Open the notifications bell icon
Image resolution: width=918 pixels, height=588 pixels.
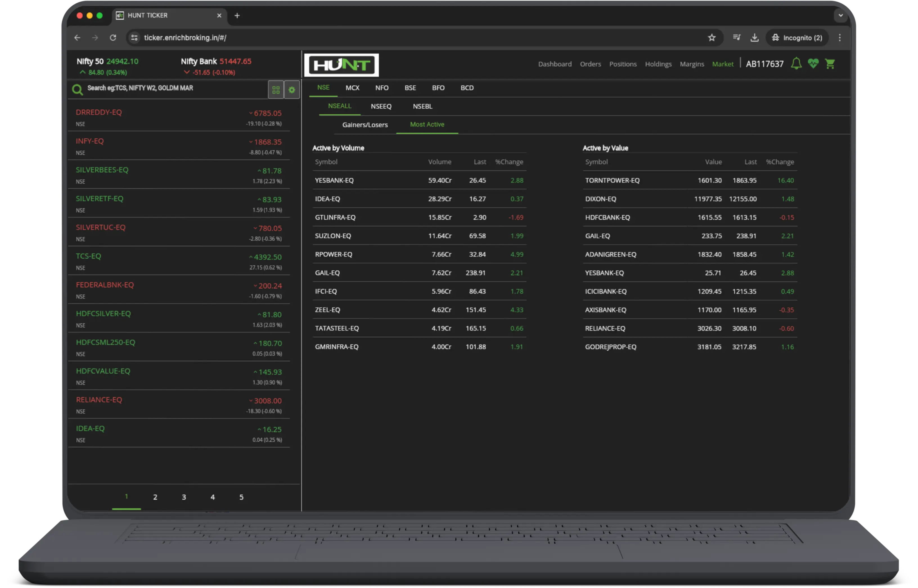click(x=796, y=64)
